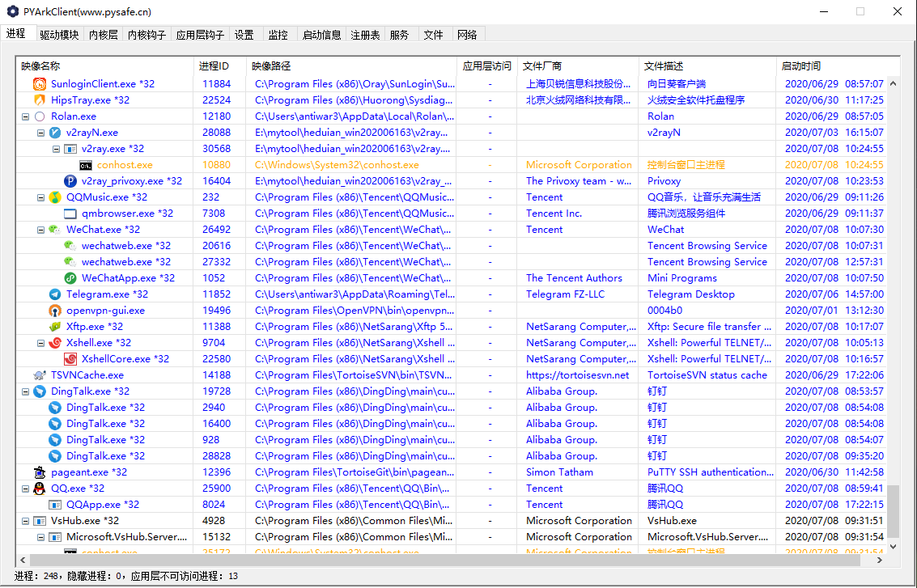
Task: Open the 内核钩子 tab
Action: (x=146, y=35)
